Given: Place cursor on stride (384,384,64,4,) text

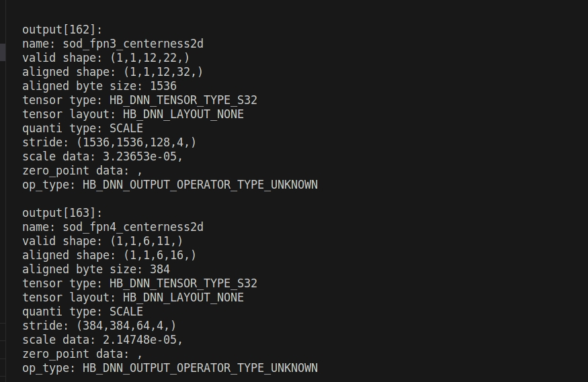Looking at the screenshot, I should 126,326.
